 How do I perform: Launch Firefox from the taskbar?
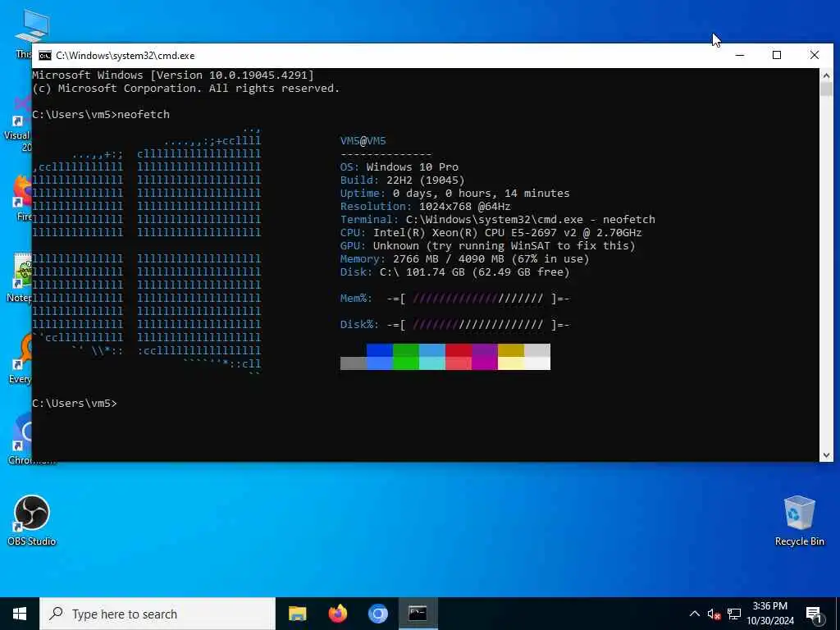337,614
